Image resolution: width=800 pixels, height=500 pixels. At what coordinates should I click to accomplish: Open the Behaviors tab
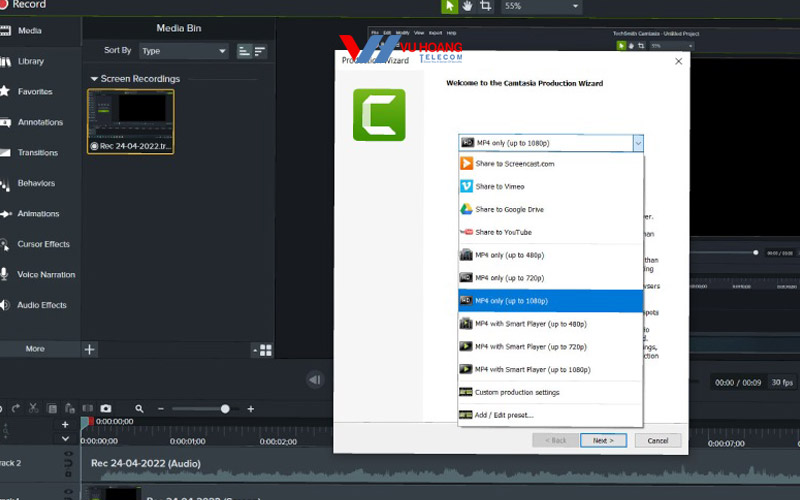36,183
